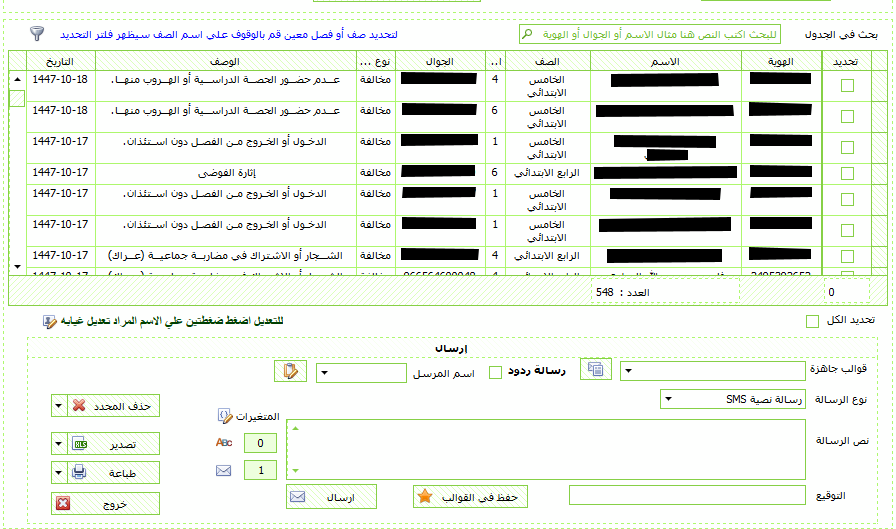Screen dimensions: 896x529
Task: Click the ارسال send button
Action: coord(331,496)
